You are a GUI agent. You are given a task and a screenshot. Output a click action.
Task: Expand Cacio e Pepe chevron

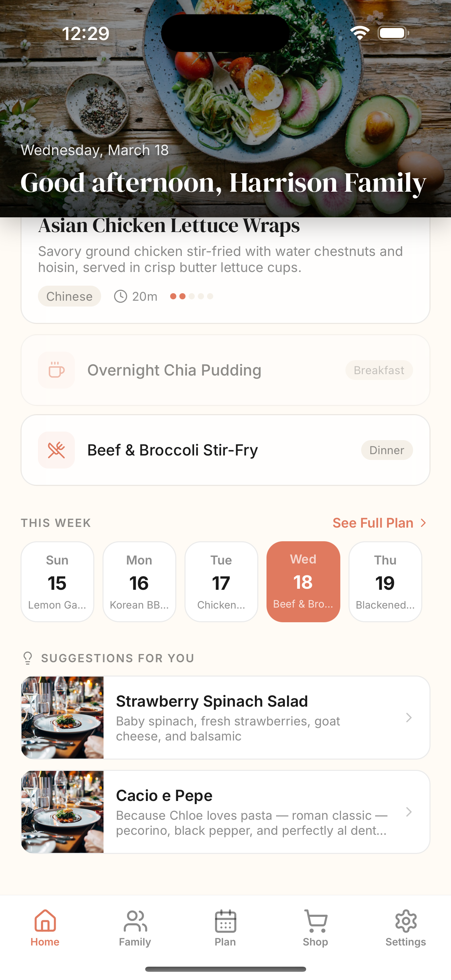tap(409, 812)
